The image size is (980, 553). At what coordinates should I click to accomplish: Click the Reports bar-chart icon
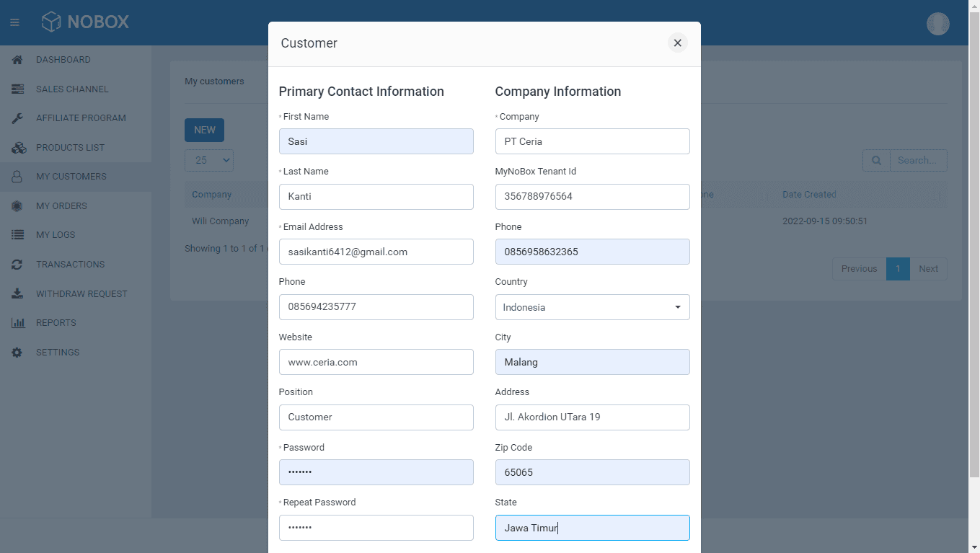point(16,322)
